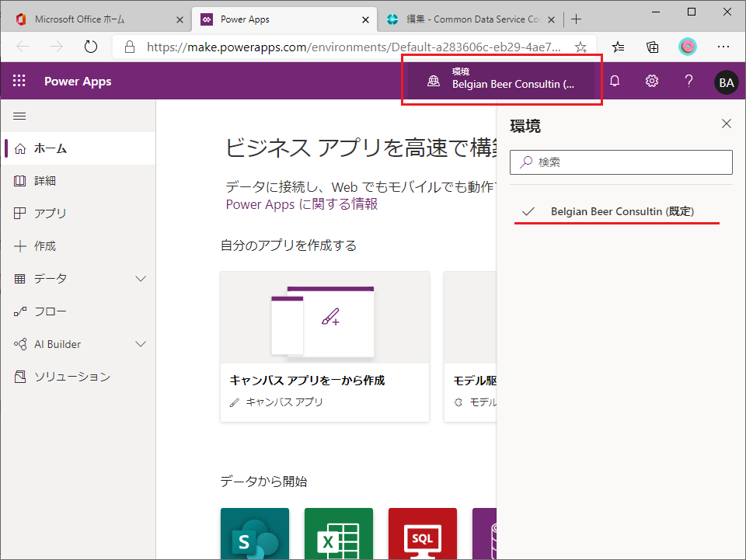Open the notifications bell
The image size is (746, 560).
[615, 81]
